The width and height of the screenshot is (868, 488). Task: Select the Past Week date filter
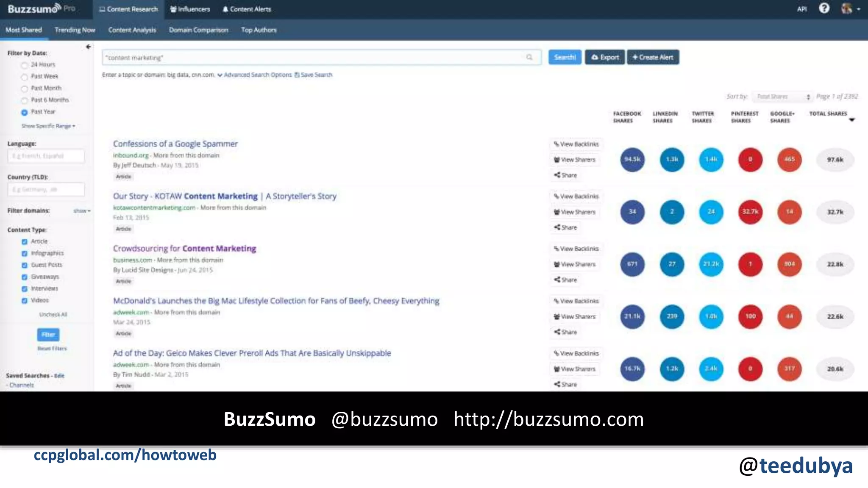(x=24, y=77)
